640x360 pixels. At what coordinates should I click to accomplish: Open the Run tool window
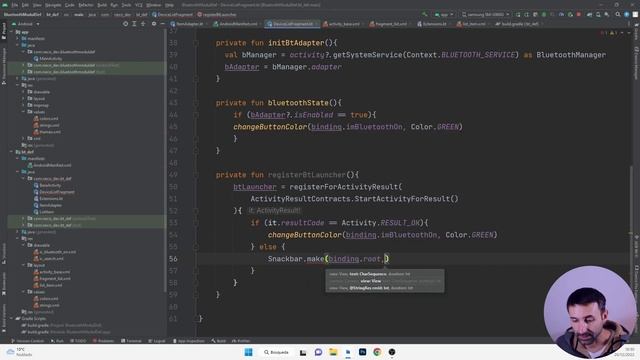(57, 341)
